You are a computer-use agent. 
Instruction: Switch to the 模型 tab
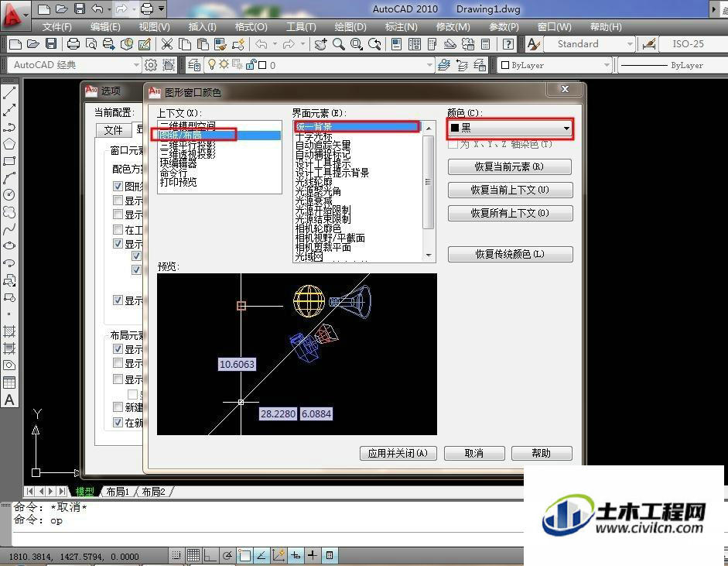pos(84,492)
